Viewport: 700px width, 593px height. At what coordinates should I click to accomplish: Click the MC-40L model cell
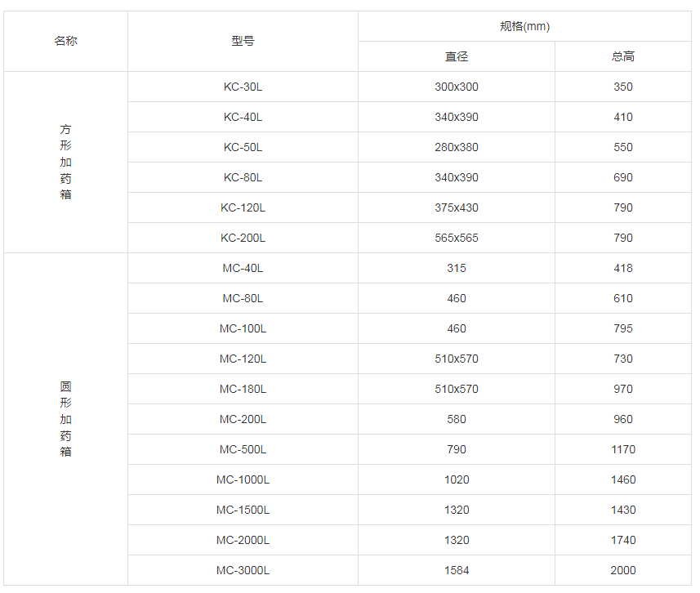[243, 268]
